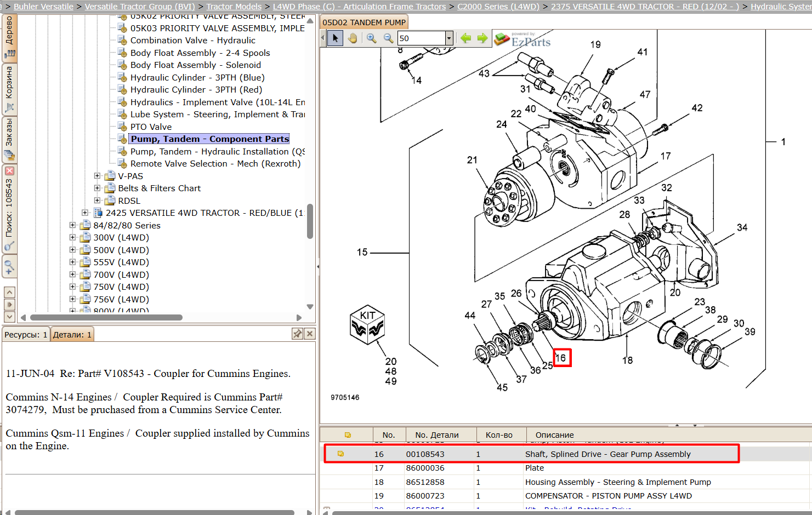Viewport: 812px width, 515px height.
Task: Close the notes panel with the X icon
Action: point(310,334)
